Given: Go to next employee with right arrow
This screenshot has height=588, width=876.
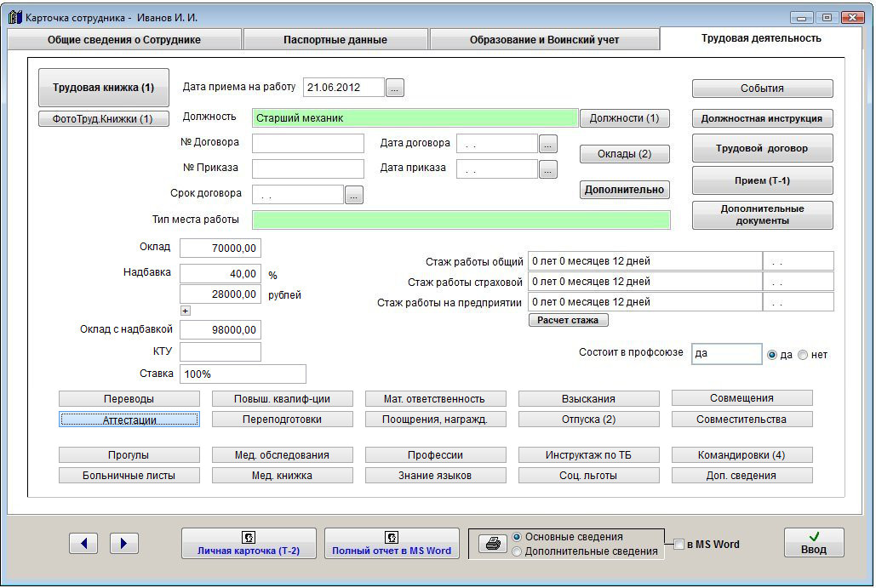Looking at the screenshot, I should (x=124, y=543).
